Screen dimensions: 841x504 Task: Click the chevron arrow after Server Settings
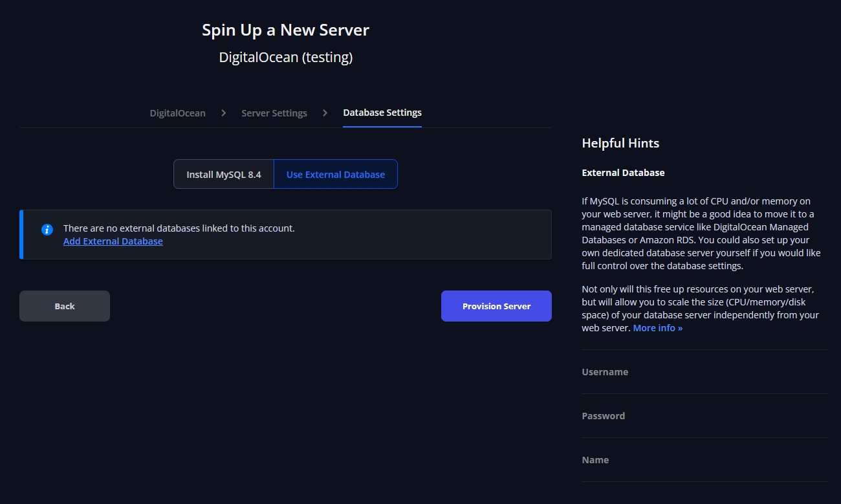click(x=325, y=113)
